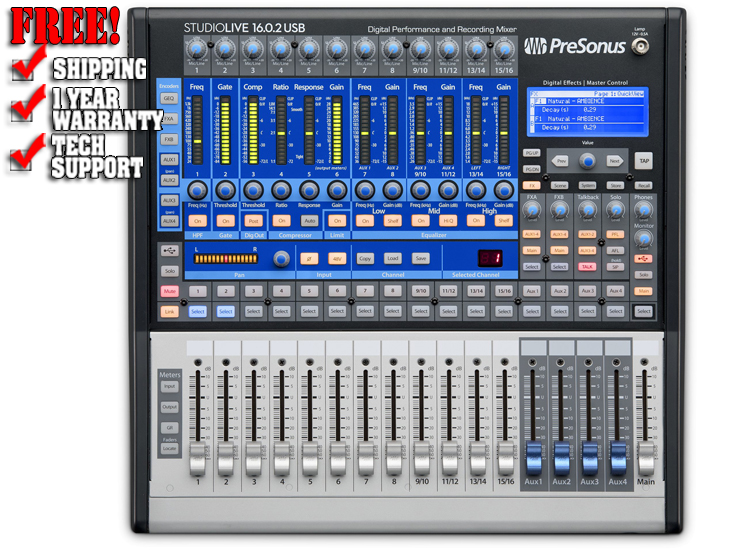
Task: Toggle the Dig Out Post button
Action: [x=254, y=220]
